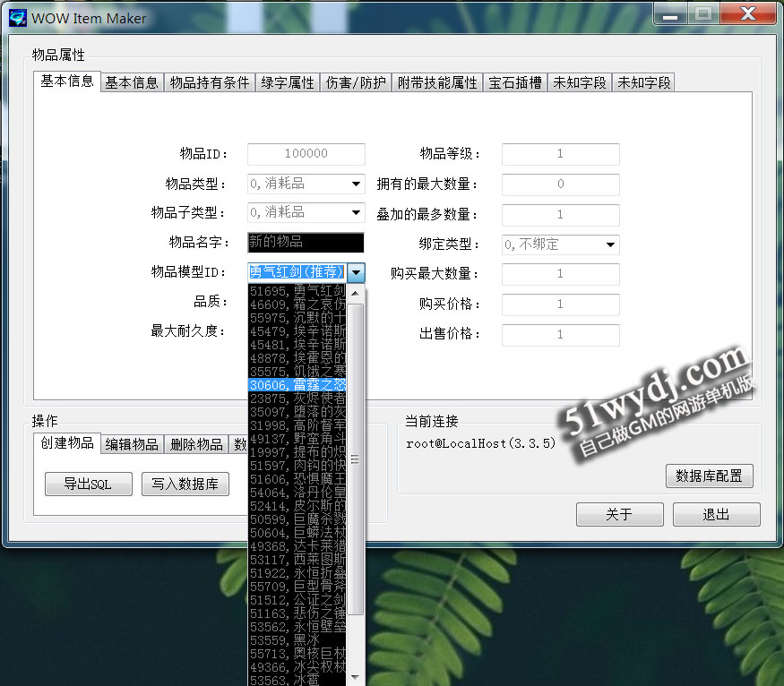Pick list entry 45481 埃辛诺斯
The height and width of the screenshot is (686, 784).
point(297,345)
